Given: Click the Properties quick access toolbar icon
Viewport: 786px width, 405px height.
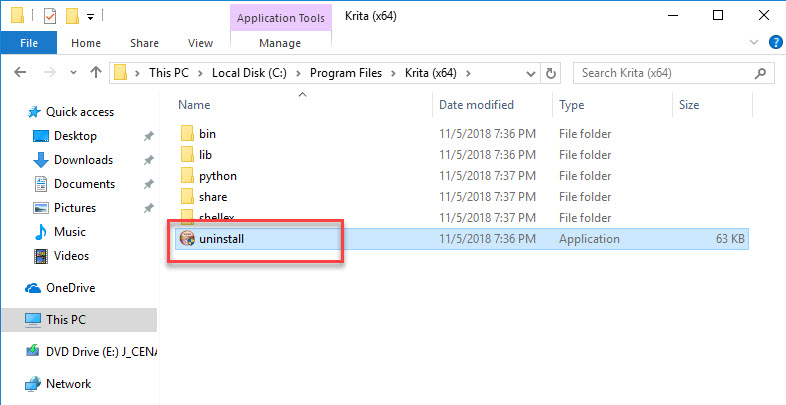Looking at the screenshot, I should coord(50,16).
